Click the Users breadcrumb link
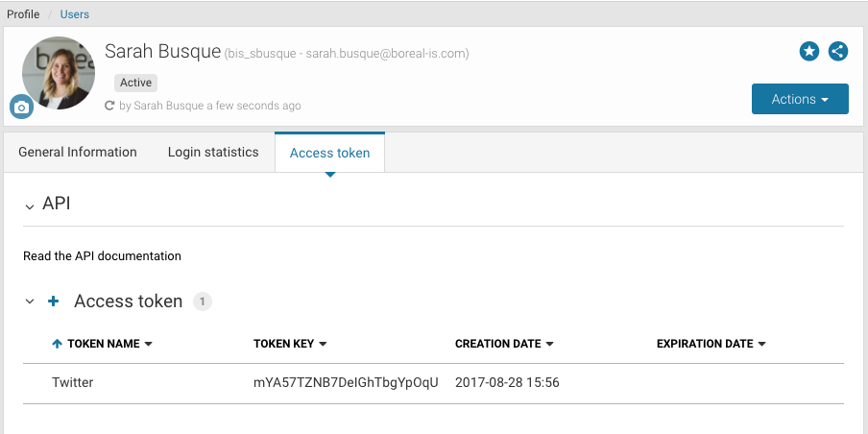Screen dimensions: 868x434 (74, 14)
